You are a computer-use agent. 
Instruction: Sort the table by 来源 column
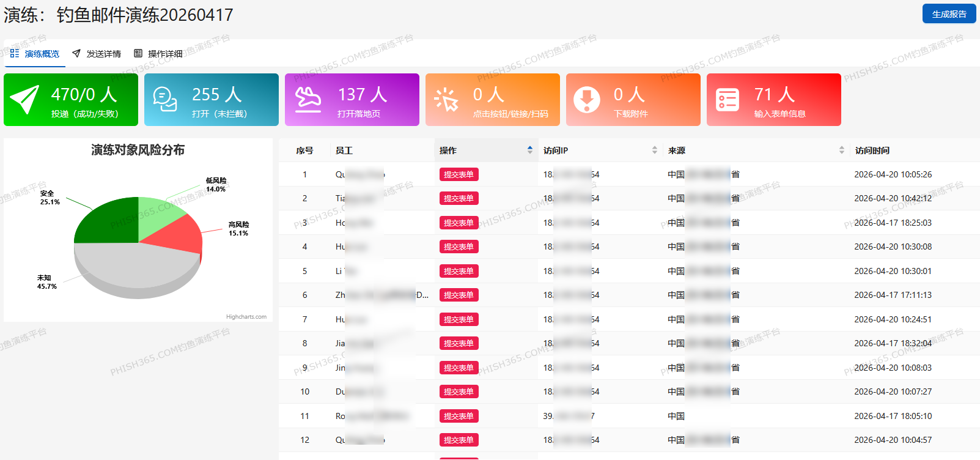pos(841,150)
